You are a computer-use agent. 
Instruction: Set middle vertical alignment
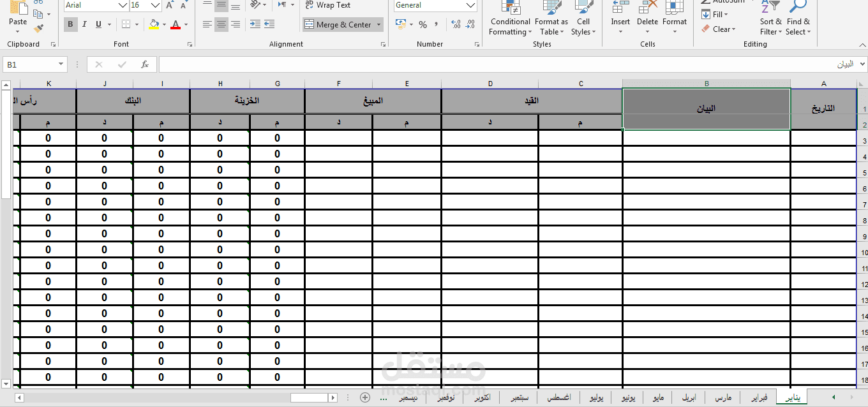pos(221,6)
